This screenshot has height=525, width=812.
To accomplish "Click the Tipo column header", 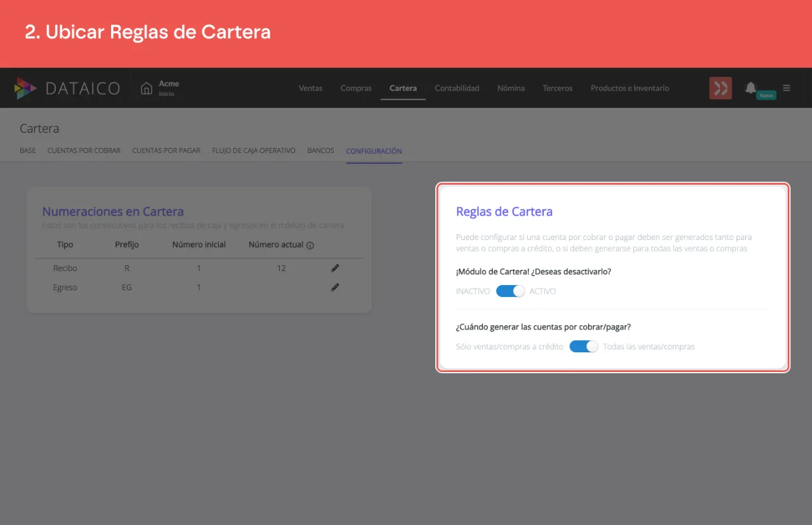I will coord(65,244).
